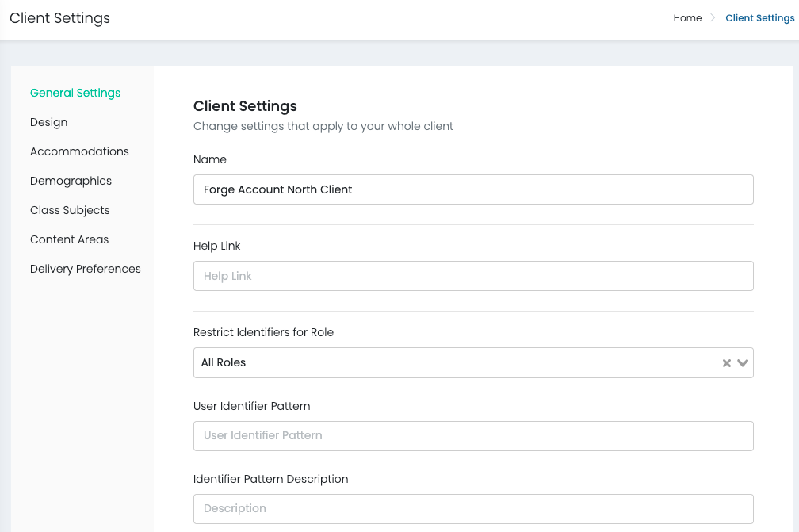Go to Accommodations in the sidebar

(x=79, y=151)
